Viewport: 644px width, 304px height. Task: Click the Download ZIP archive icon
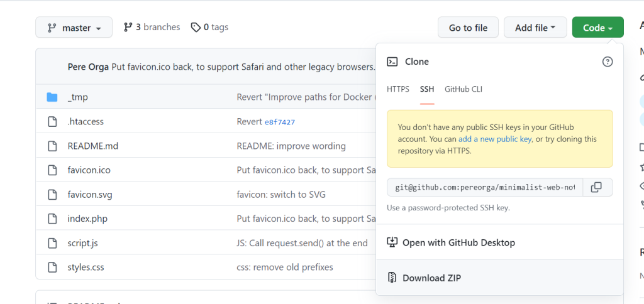(x=392, y=278)
